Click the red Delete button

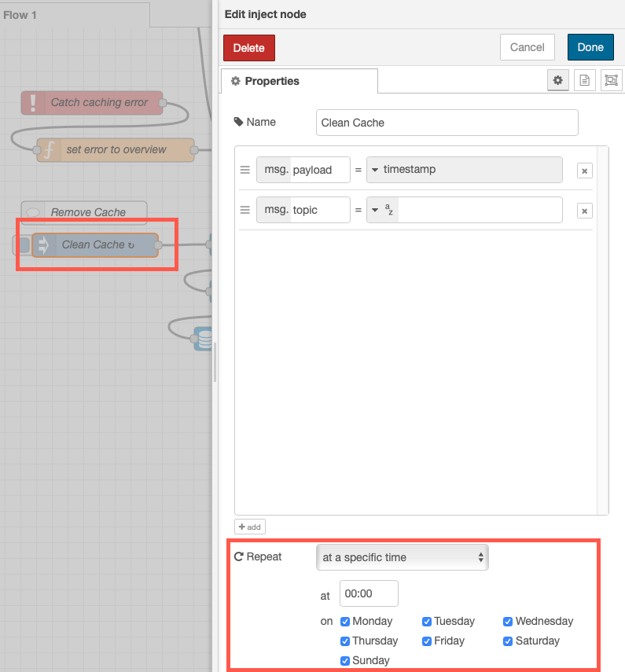[x=248, y=48]
